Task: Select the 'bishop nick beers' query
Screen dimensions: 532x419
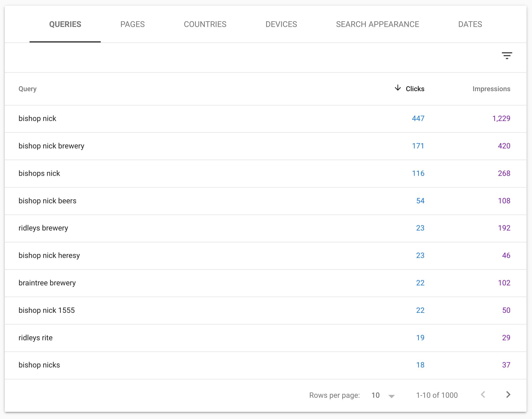Action: coord(47,201)
